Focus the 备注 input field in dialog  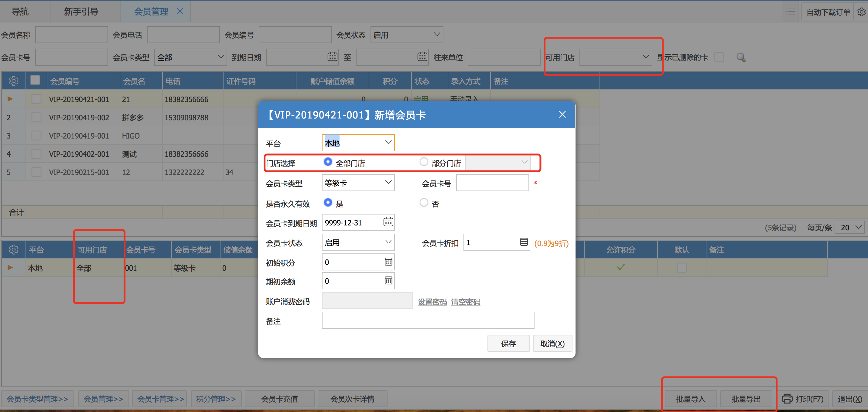pos(428,320)
